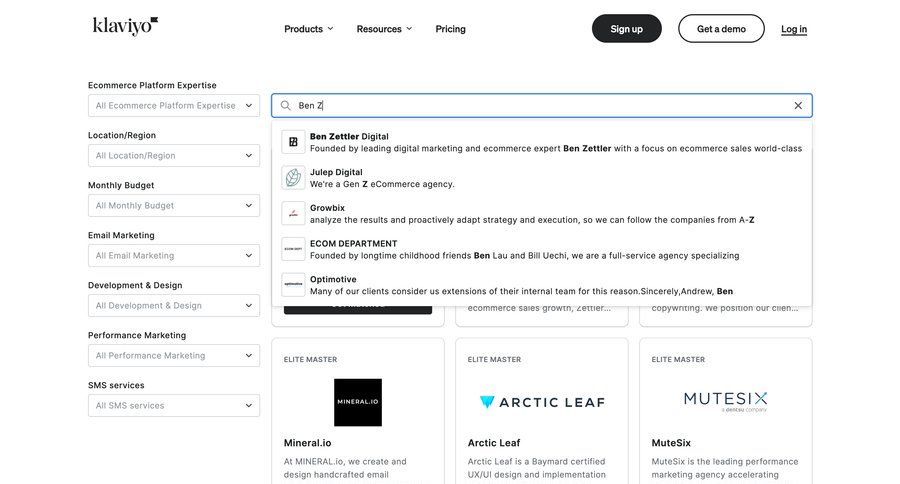The image size is (900, 484).
Task: Click the Growbix logo icon
Action: tap(293, 213)
